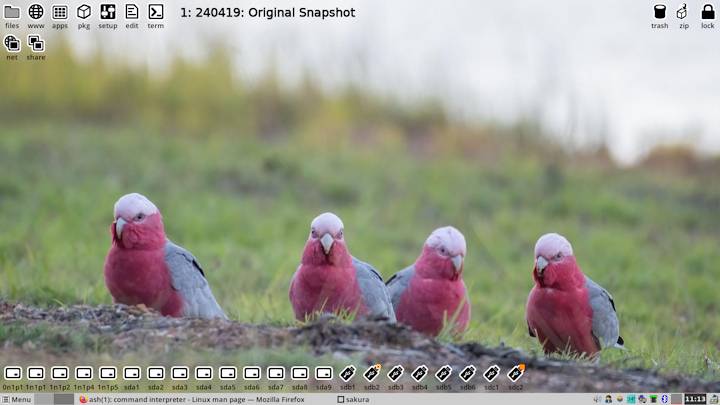Switch to the Mozilla Firefox taskbar window
Viewport: 720px width, 405px height.
191,399
